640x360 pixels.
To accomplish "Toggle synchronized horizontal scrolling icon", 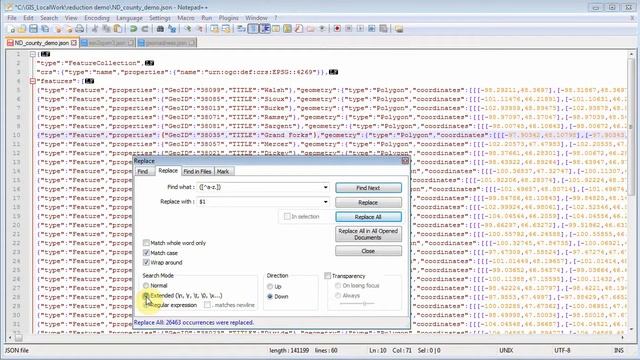I will (226, 29).
